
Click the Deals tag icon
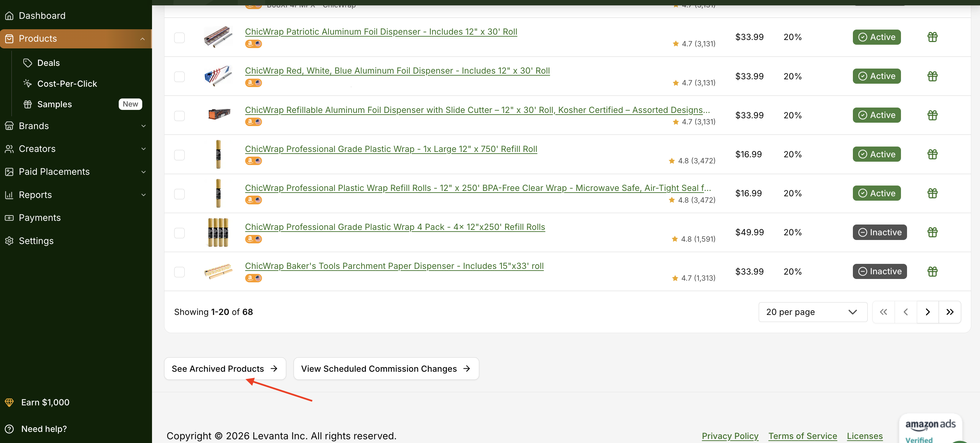[27, 63]
